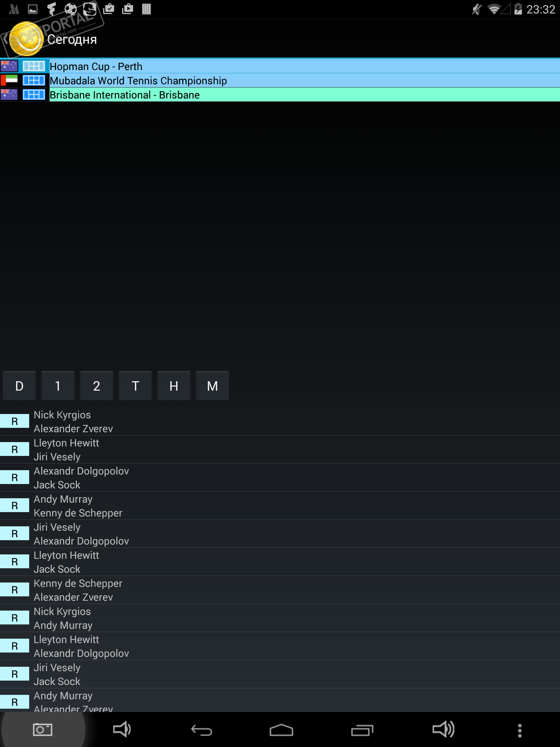This screenshot has height=747, width=560.
Task: Tap the Australian flag beside Hopman Cup
Action: [9, 66]
